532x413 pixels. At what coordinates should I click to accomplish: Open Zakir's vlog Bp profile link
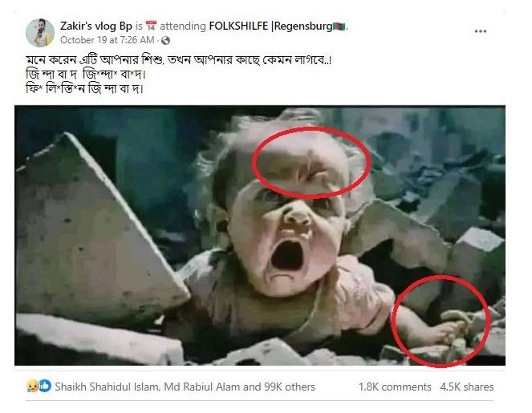[96, 26]
